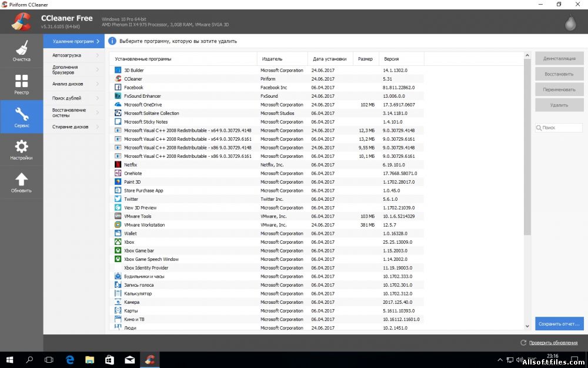Select the CCleaner program icon in list
The image size is (588, 368).
click(x=118, y=79)
